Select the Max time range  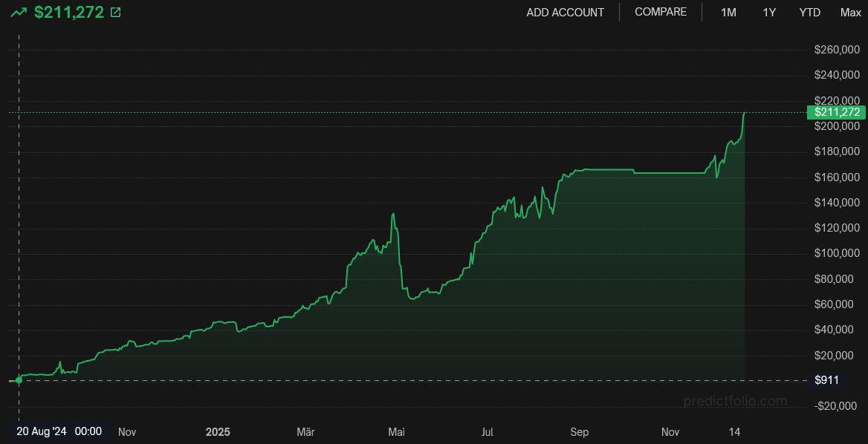[x=850, y=12]
